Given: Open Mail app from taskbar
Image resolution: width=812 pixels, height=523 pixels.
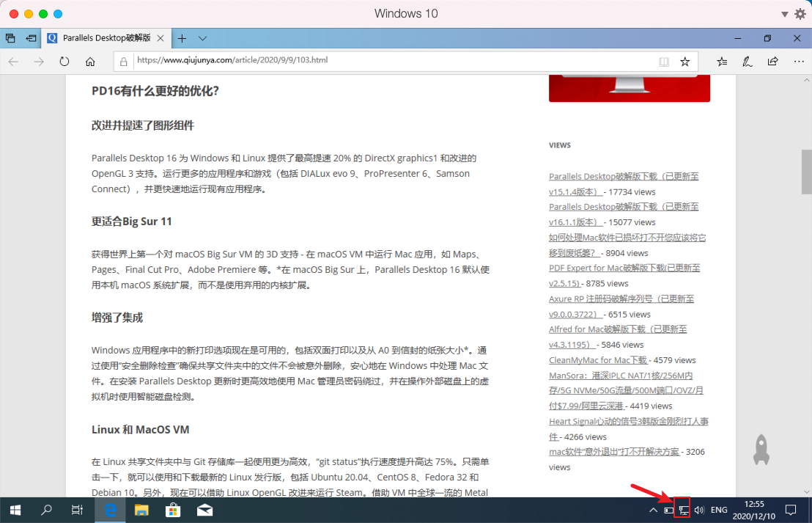Looking at the screenshot, I should [x=204, y=510].
